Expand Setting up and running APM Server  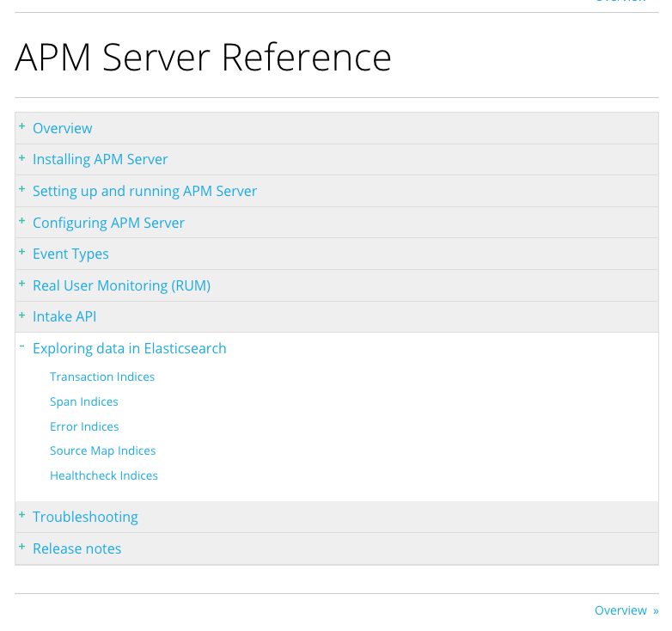21,189
